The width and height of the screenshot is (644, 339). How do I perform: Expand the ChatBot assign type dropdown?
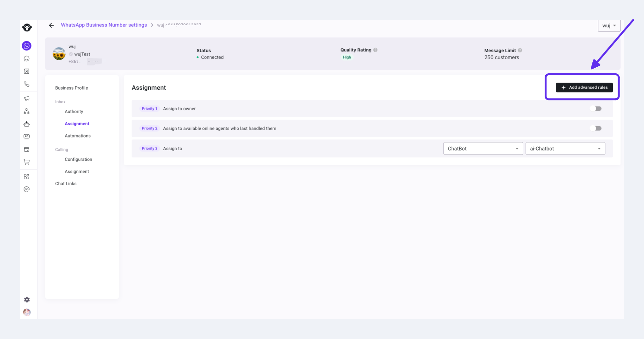click(x=483, y=149)
